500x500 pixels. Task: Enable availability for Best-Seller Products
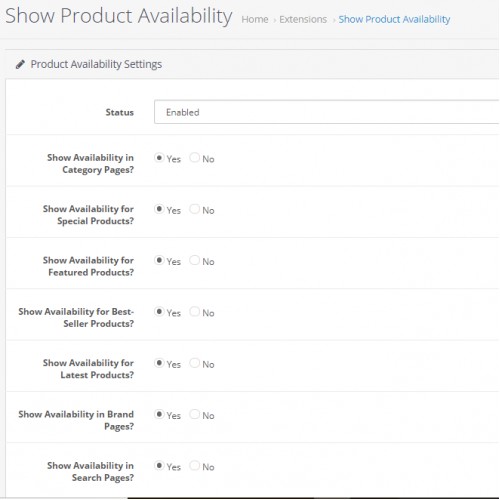coord(159,312)
